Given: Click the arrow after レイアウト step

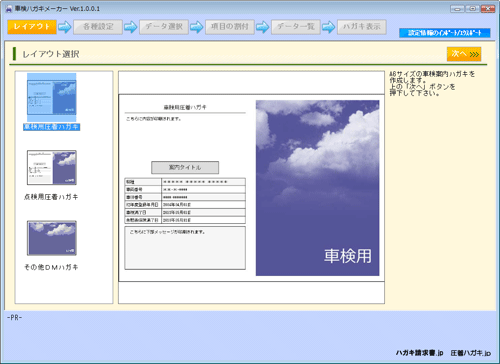Looking at the screenshot, I should [x=65, y=27].
